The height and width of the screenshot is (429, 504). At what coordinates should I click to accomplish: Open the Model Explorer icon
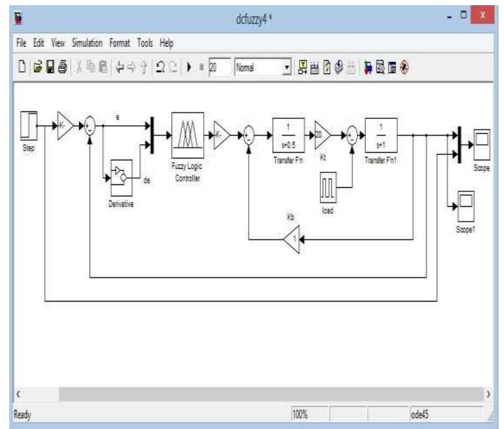tap(380, 68)
